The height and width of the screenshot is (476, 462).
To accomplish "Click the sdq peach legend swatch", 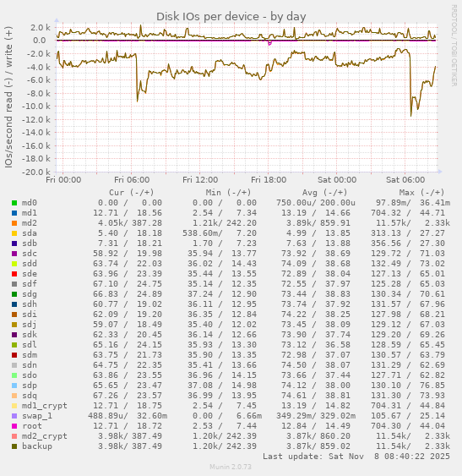I will point(14,396).
